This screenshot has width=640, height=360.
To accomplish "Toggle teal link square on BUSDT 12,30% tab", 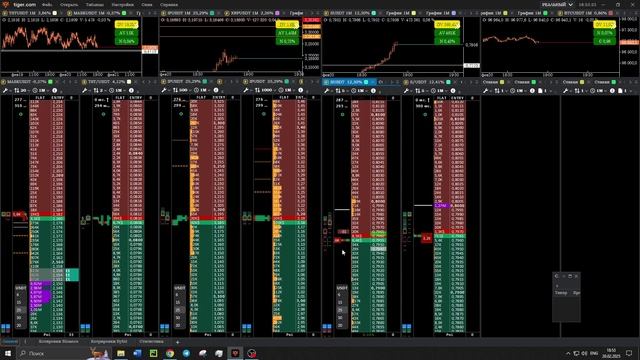I will point(366,82).
